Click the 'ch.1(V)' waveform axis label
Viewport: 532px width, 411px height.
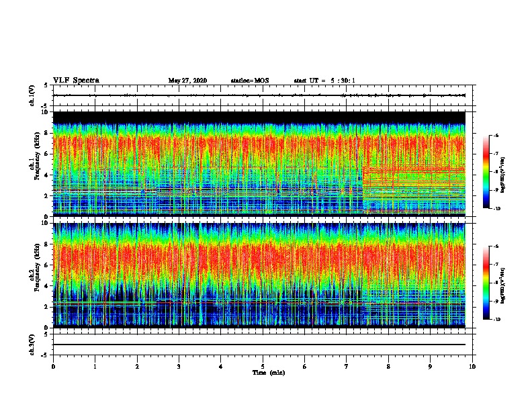[x=32, y=95]
